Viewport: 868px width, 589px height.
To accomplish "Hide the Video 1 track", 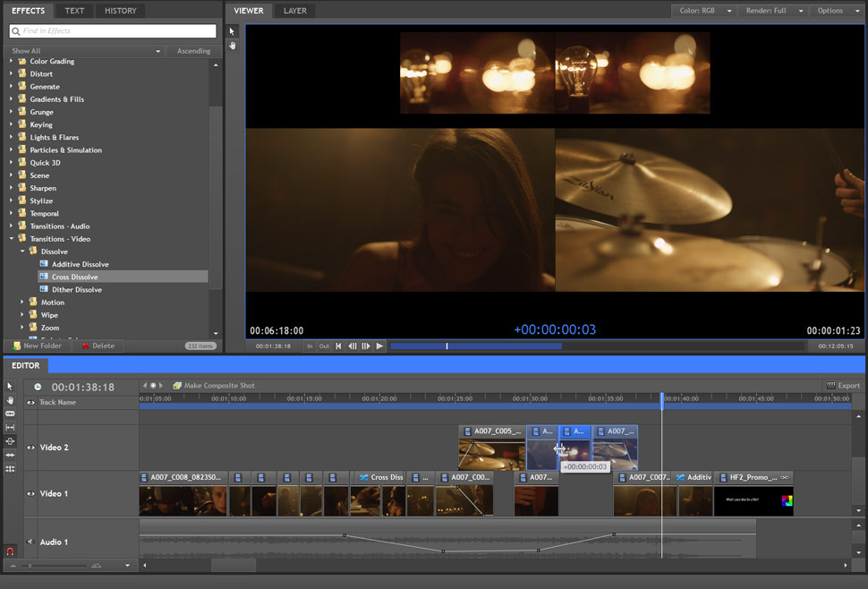I will (x=30, y=494).
